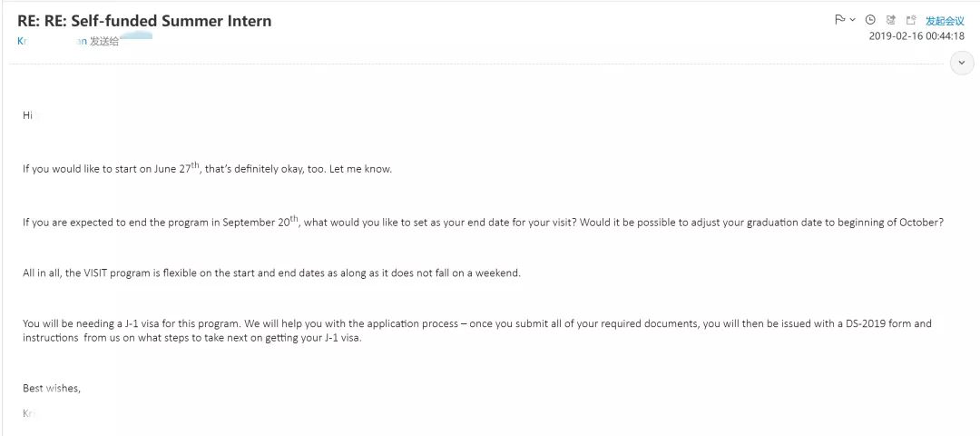
Task: Click the clock reminder icon
Action: click(870, 20)
